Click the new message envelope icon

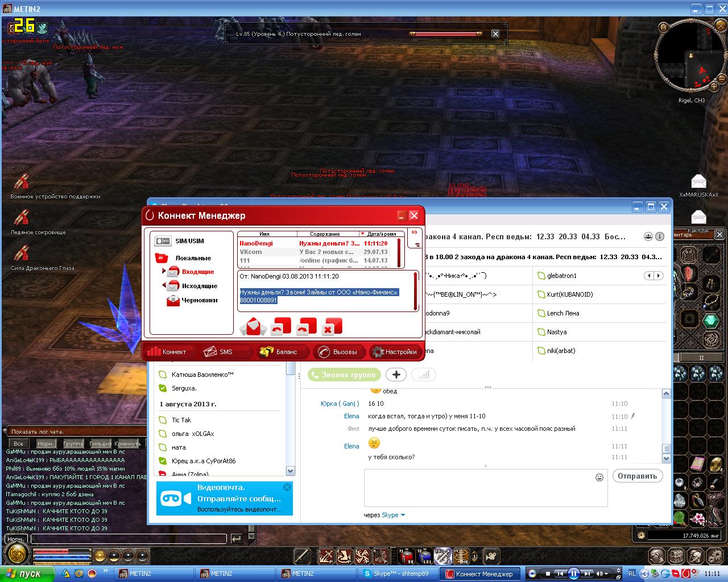click(253, 326)
